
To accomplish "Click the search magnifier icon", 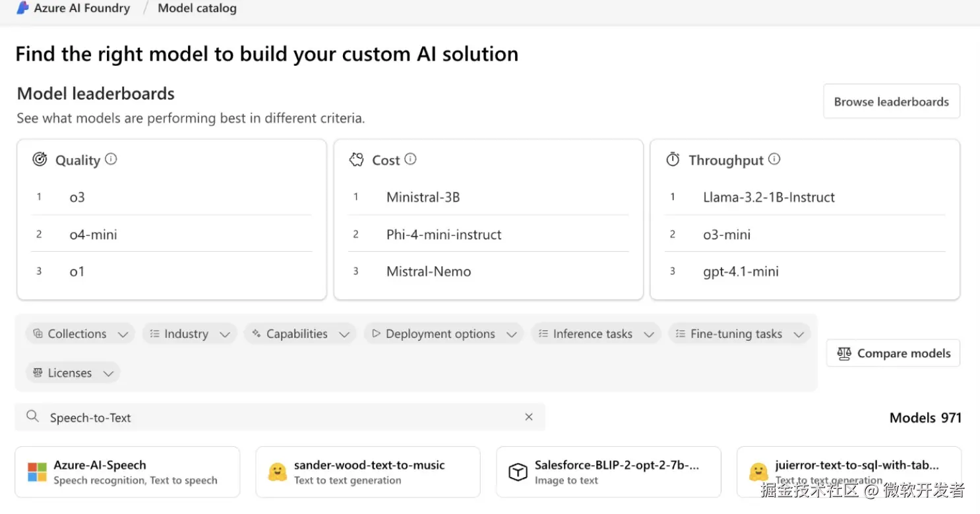I will pos(32,417).
